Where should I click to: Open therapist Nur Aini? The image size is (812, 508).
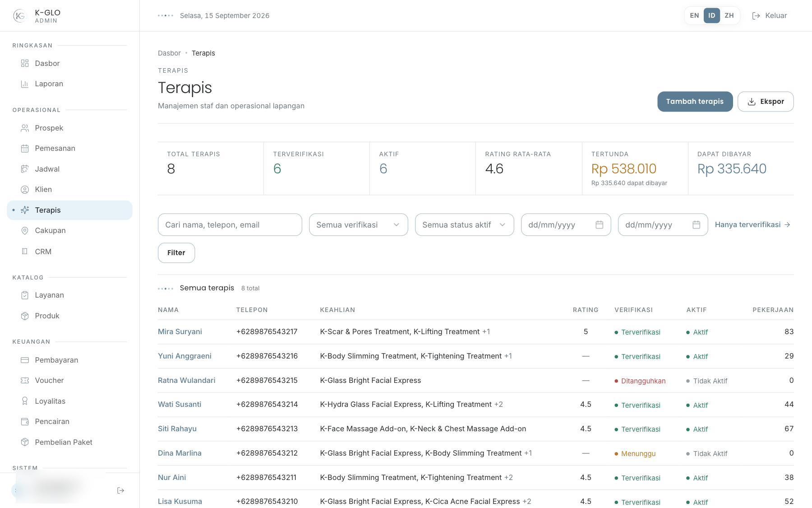(x=172, y=478)
